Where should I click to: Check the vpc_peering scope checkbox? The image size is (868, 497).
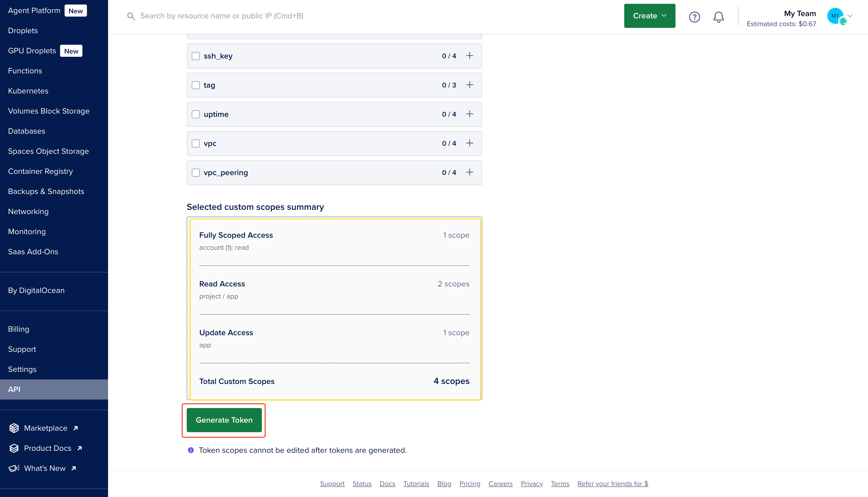tap(196, 173)
